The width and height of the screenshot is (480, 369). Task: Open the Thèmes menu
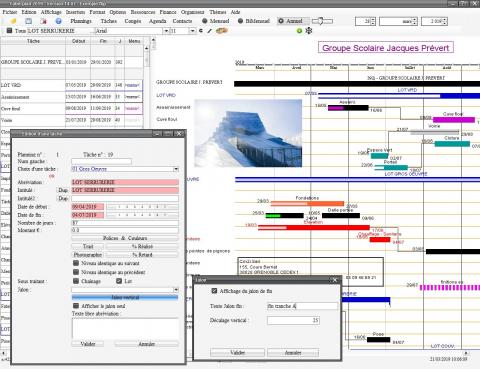218,12
